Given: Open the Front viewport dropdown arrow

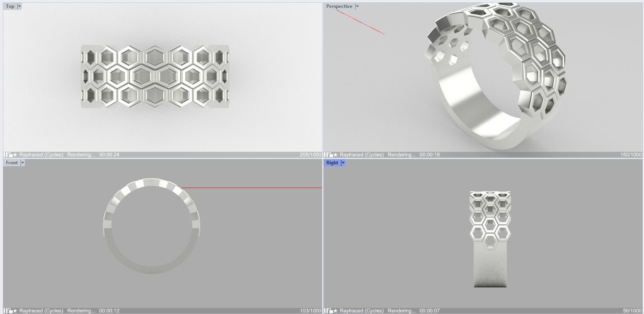Looking at the screenshot, I should [23, 163].
